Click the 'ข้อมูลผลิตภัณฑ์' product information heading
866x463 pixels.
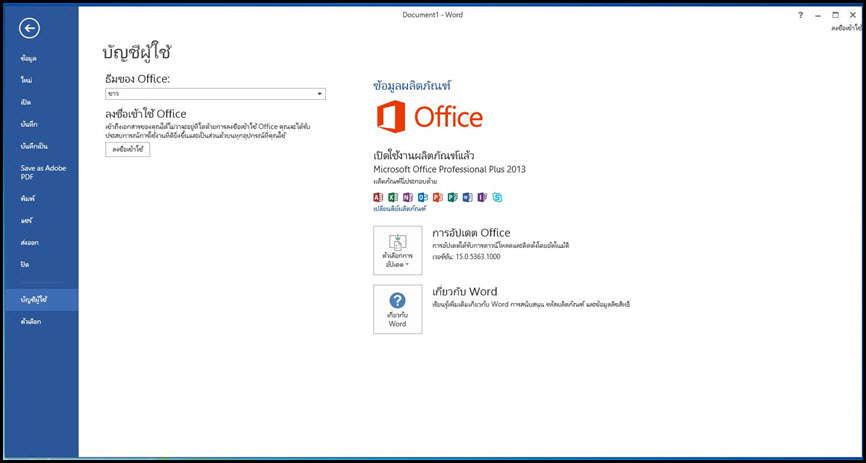[x=413, y=86]
